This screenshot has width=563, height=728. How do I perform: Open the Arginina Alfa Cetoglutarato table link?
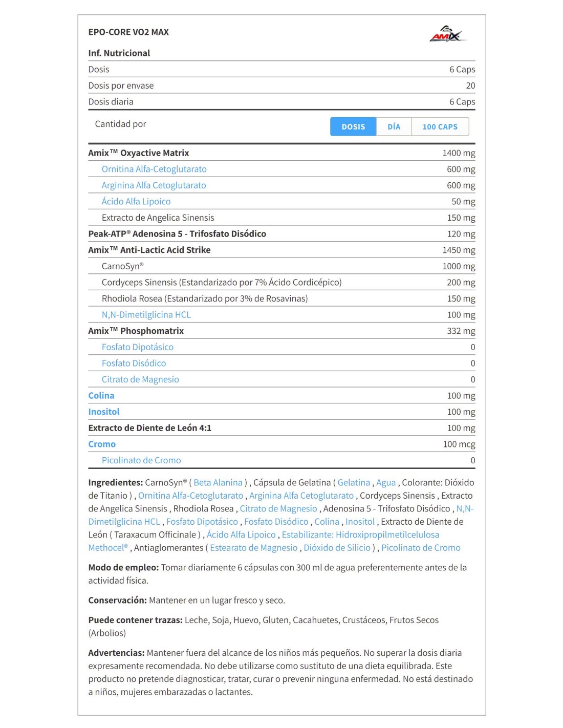coord(154,185)
